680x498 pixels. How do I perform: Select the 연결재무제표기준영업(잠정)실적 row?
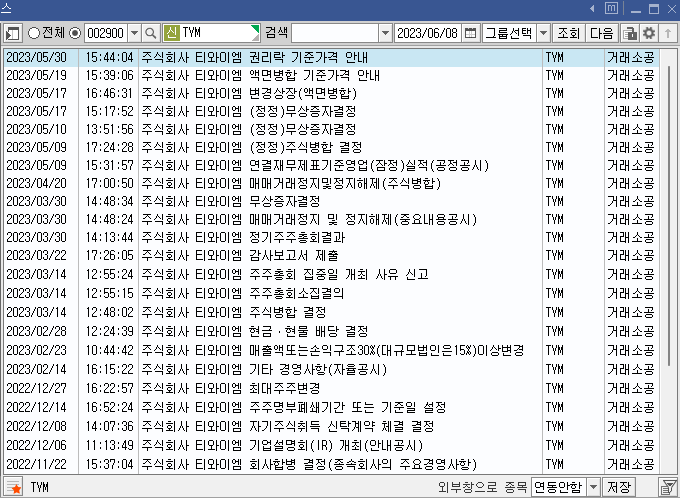point(331,165)
